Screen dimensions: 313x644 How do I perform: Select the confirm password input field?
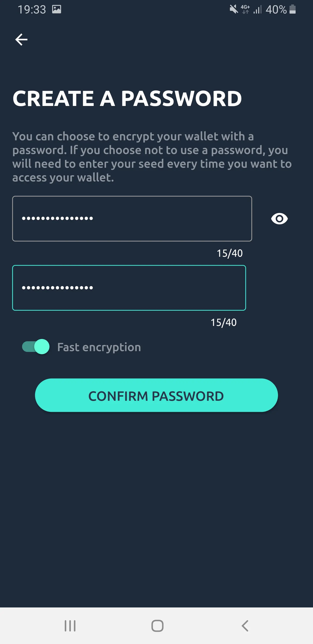tap(129, 287)
